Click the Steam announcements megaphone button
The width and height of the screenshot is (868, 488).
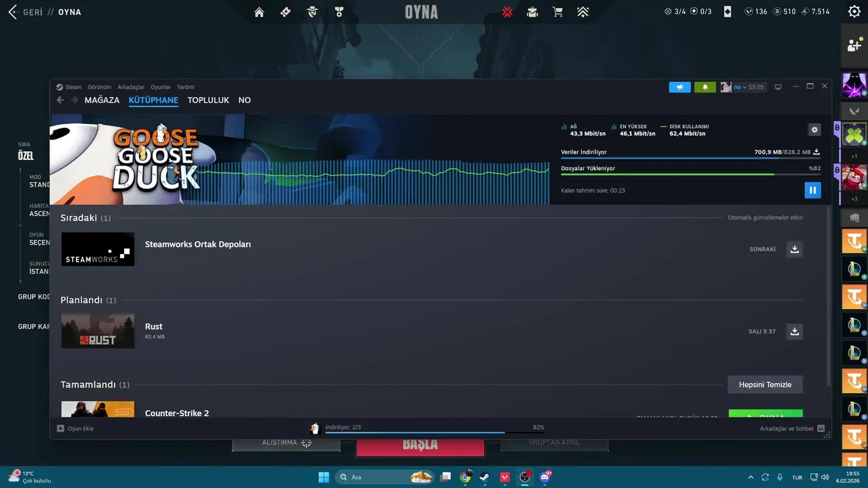click(679, 87)
